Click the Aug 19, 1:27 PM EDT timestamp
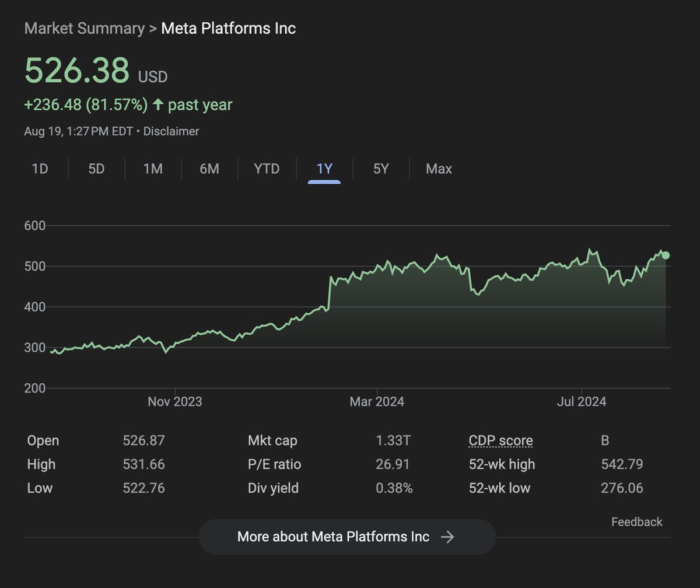700x588 pixels. (x=78, y=131)
